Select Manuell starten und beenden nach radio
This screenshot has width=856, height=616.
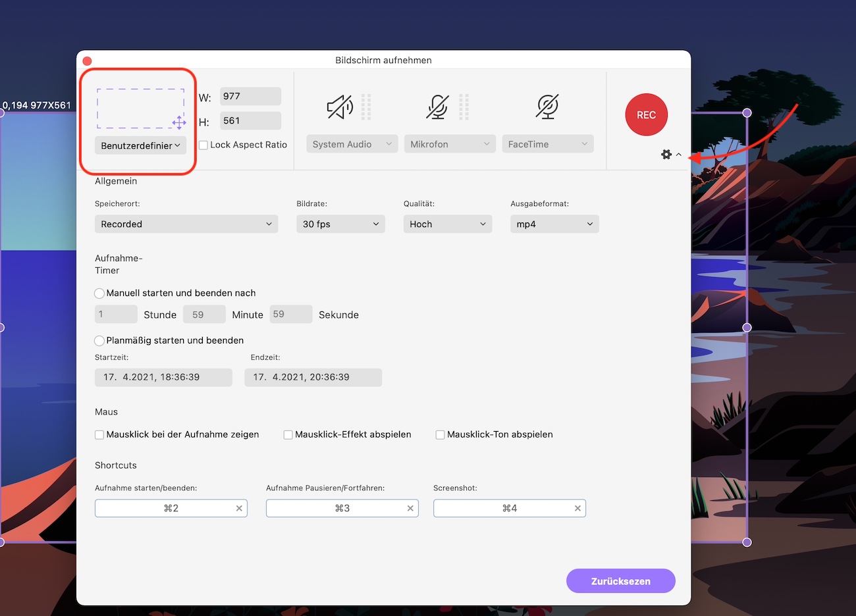(99, 294)
